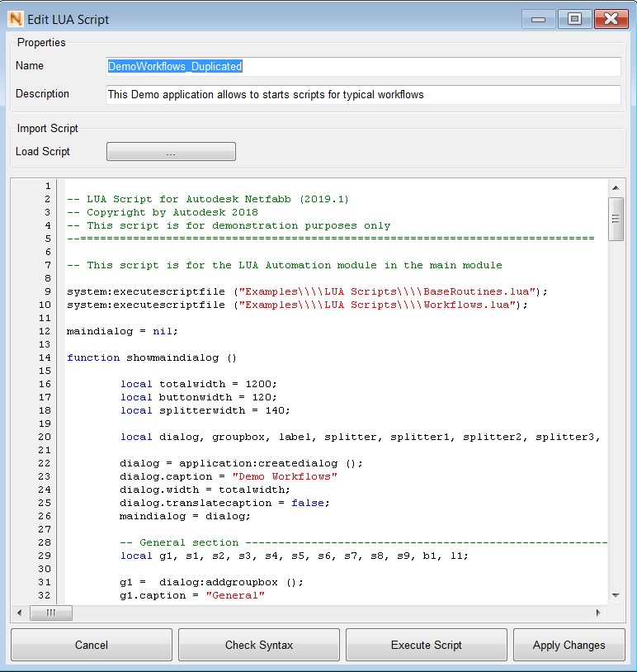Image resolution: width=637 pixels, height=672 pixels.
Task: Click the 'local totalwidth = 1200;' line
Action: [199, 384]
